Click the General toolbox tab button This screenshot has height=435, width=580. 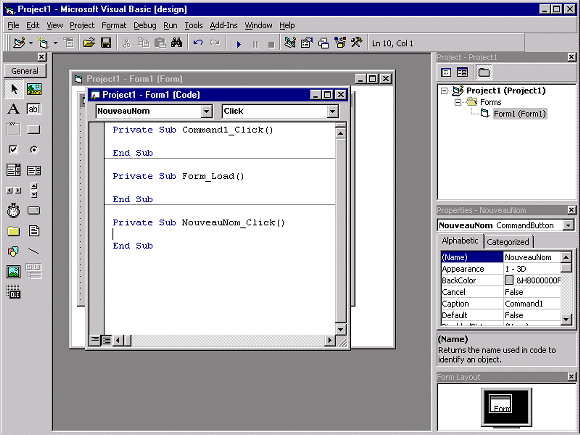[25, 71]
